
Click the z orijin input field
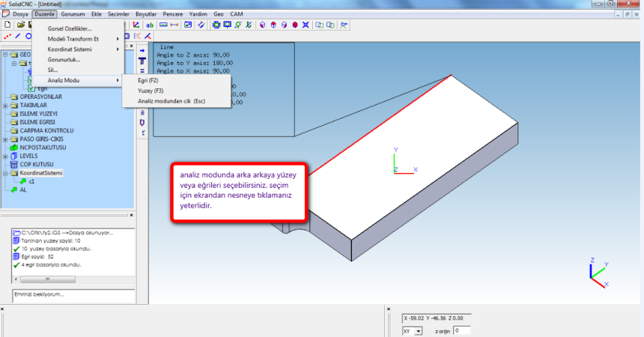(461, 331)
